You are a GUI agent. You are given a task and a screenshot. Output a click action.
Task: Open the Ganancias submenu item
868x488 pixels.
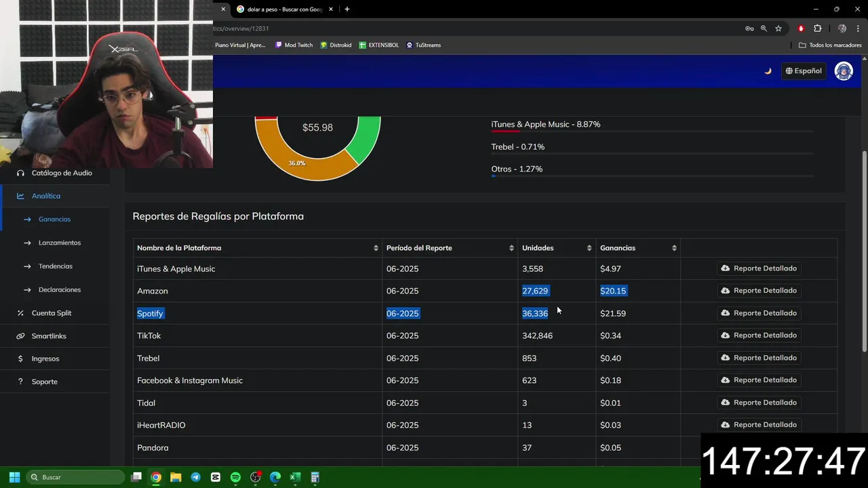pos(54,220)
